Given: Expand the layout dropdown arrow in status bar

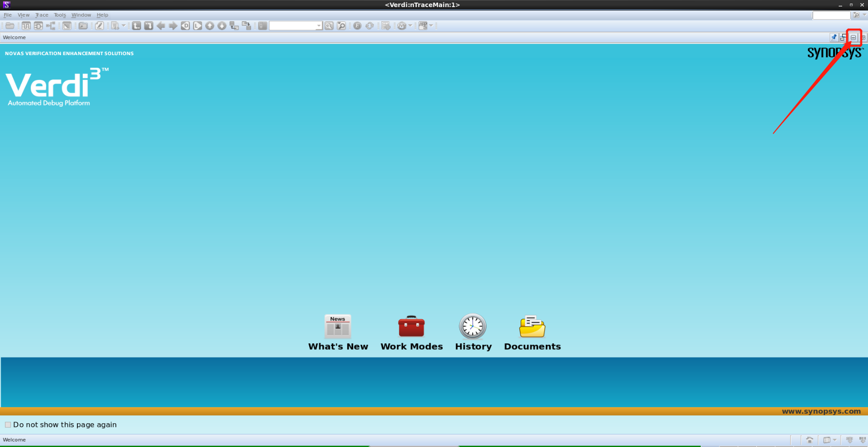Looking at the screenshot, I should click(834, 440).
